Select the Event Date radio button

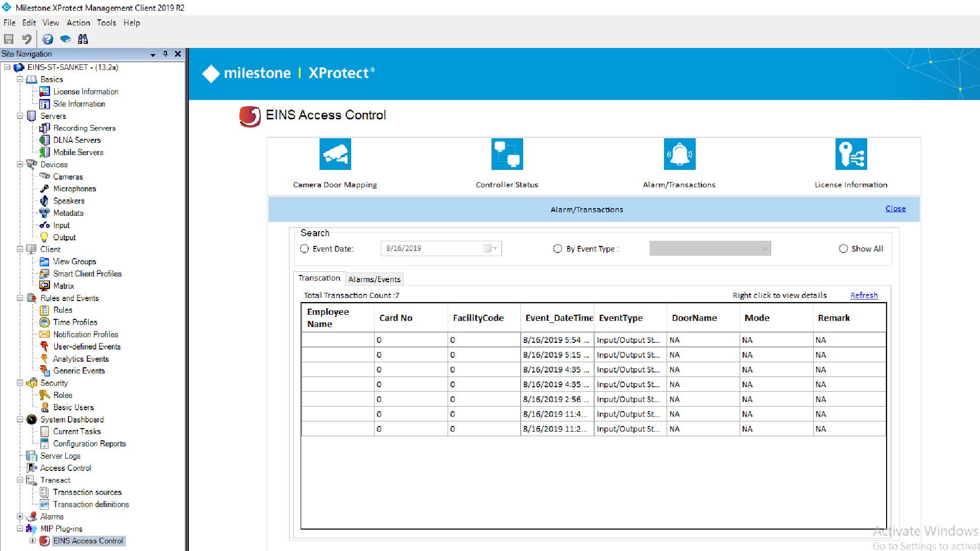(x=305, y=249)
